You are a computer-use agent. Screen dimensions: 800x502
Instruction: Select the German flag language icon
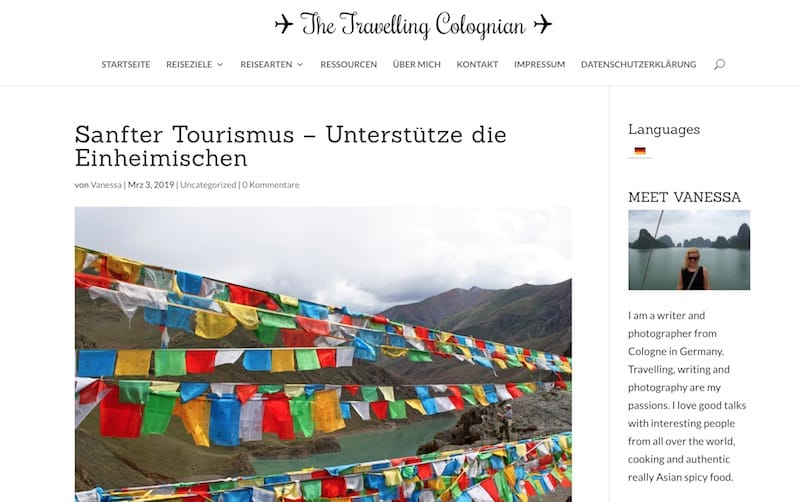click(640, 151)
